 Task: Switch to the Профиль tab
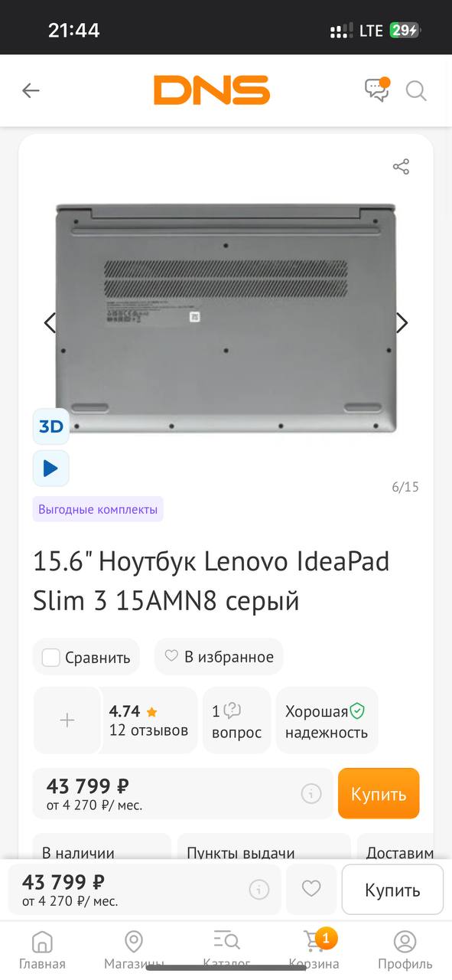(405, 950)
